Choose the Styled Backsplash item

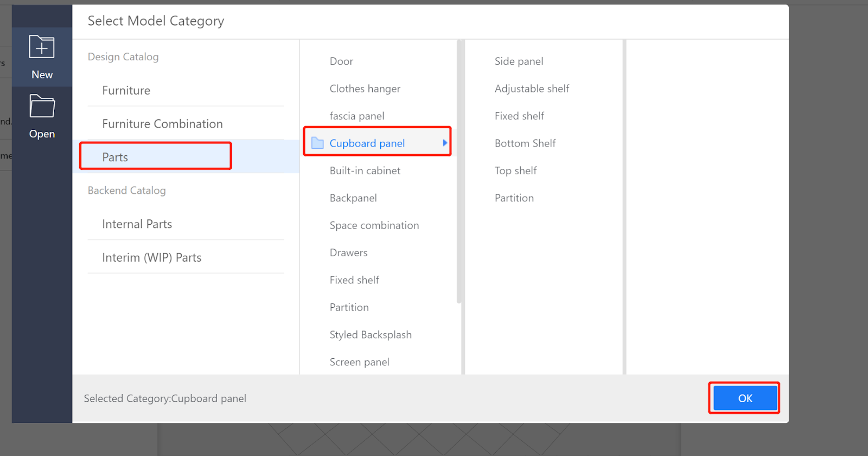click(371, 335)
